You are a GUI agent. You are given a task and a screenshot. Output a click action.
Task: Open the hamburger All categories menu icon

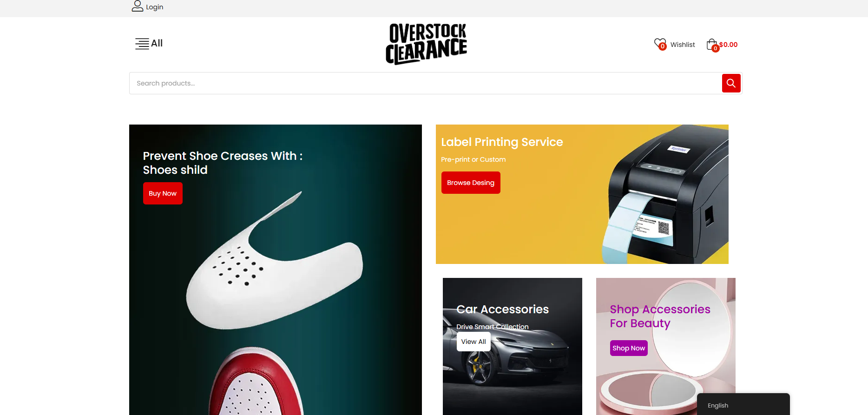click(x=142, y=44)
